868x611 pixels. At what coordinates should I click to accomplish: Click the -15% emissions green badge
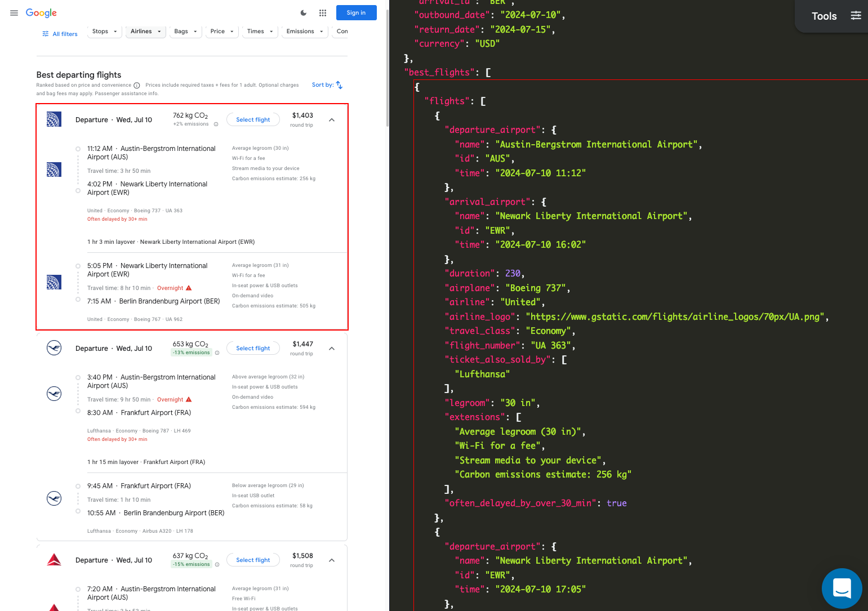191,564
